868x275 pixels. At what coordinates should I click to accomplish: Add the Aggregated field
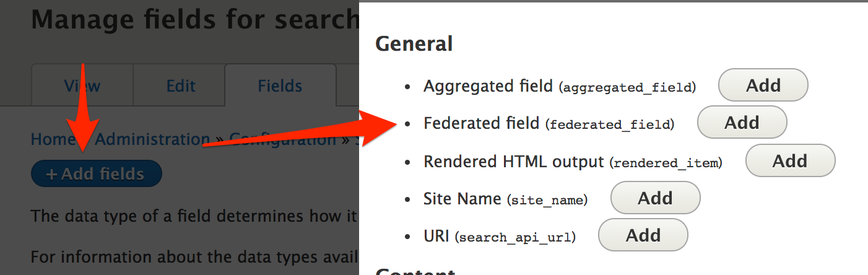pyautogui.click(x=763, y=85)
